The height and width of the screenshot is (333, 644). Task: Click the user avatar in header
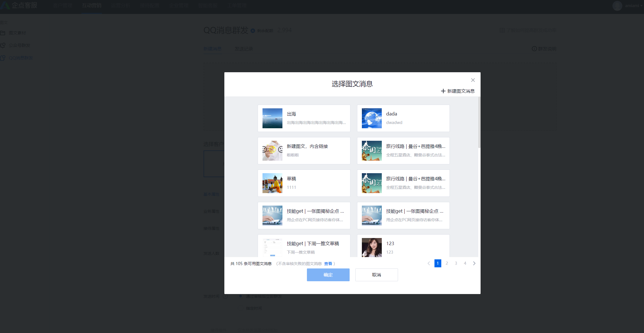(x=617, y=6)
